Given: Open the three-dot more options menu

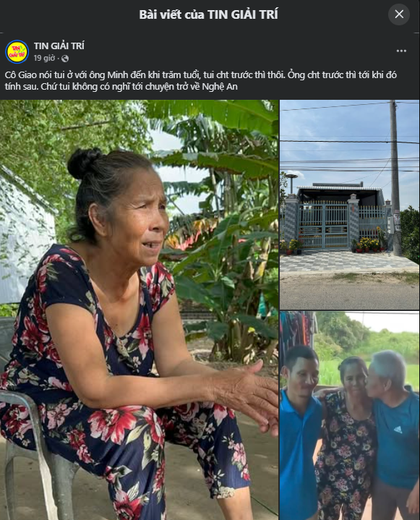Looking at the screenshot, I should click(x=401, y=51).
